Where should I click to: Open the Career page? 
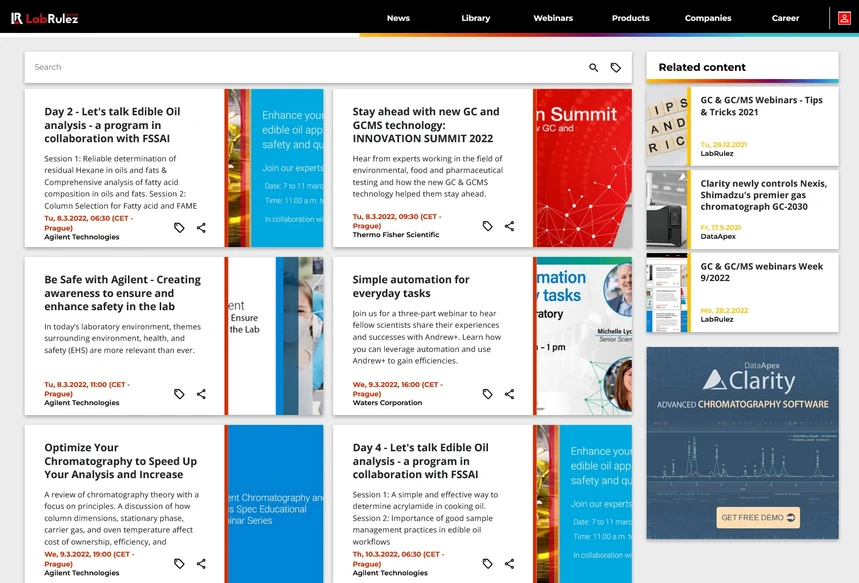(x=786, y=18)
